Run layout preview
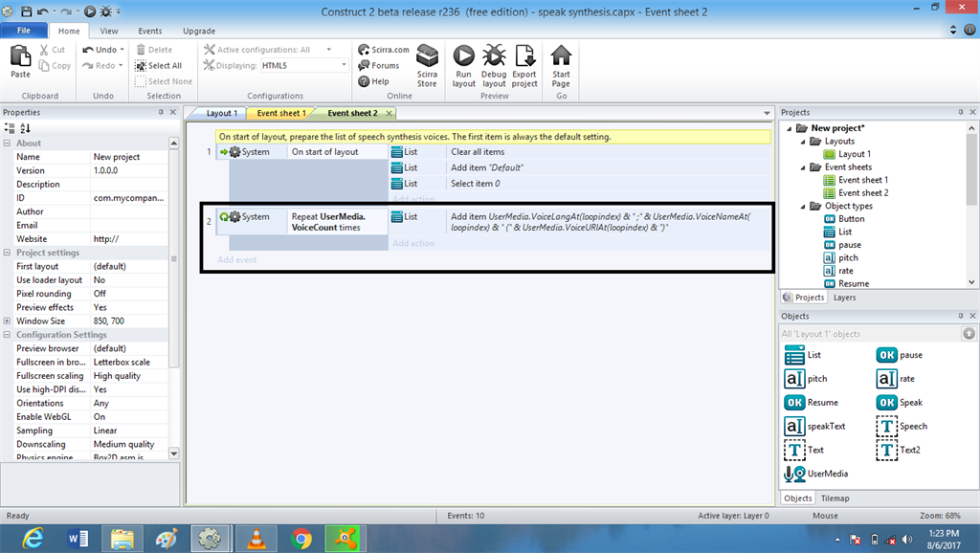Screen dimensions: 980x553 click(464, 66)
